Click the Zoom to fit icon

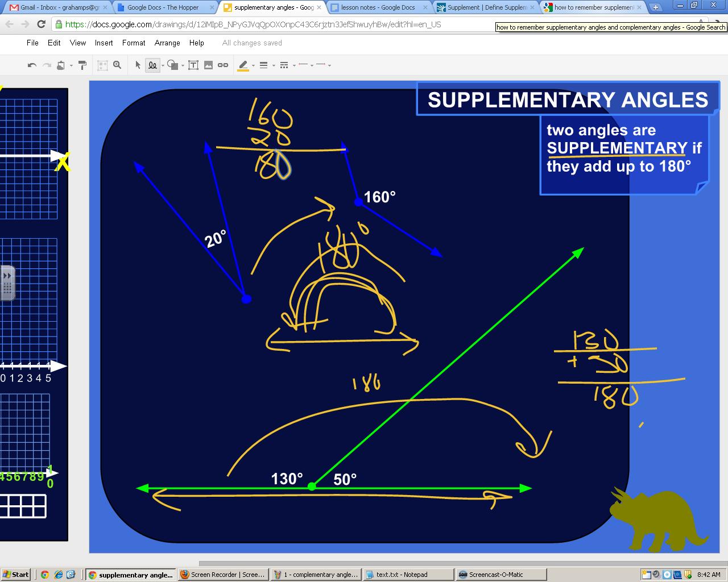tap(102, 65)
